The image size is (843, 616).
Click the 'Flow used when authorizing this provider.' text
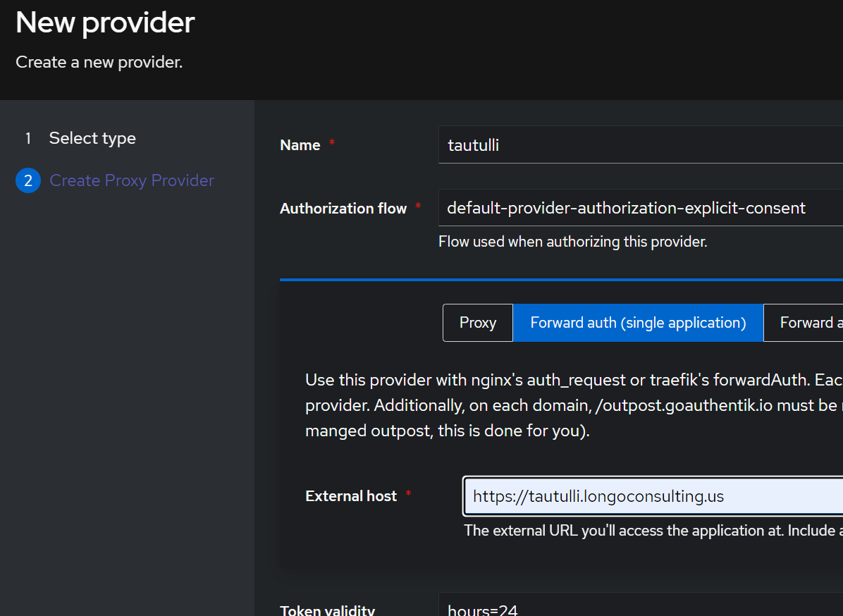(572, 242)
